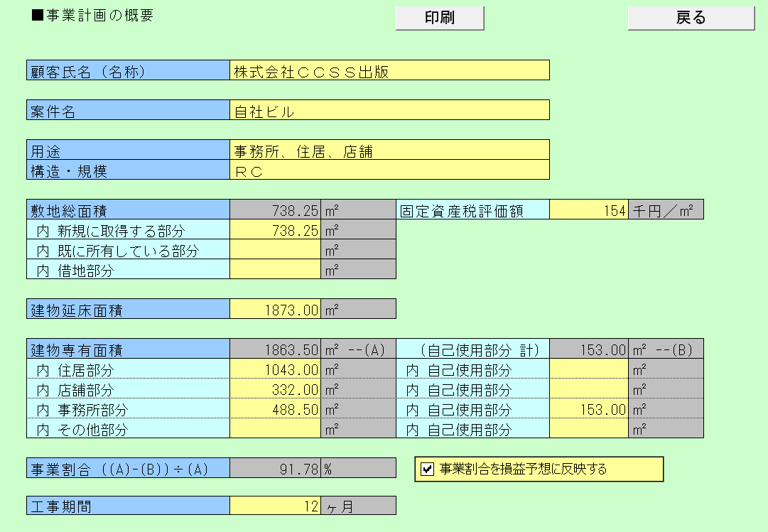Select the 構造・規模 field showing ＲＣ

(x=389, y=170)
